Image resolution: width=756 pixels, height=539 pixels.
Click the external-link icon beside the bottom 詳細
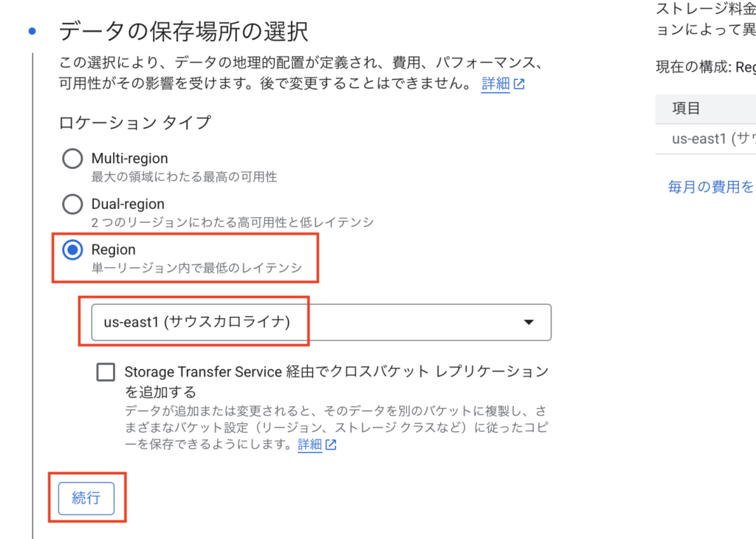pos(331,445)
